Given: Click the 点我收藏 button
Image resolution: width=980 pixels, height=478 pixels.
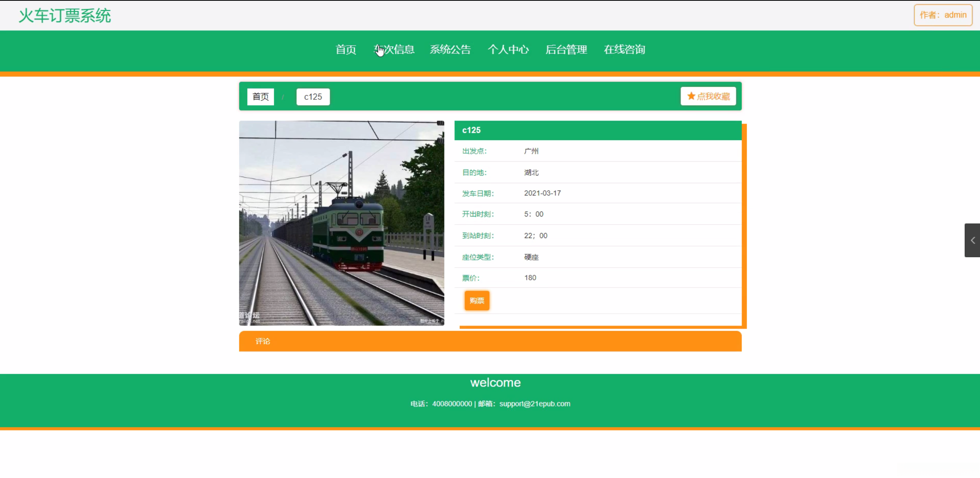Looking at the screenshot, I should click(708, 96).
